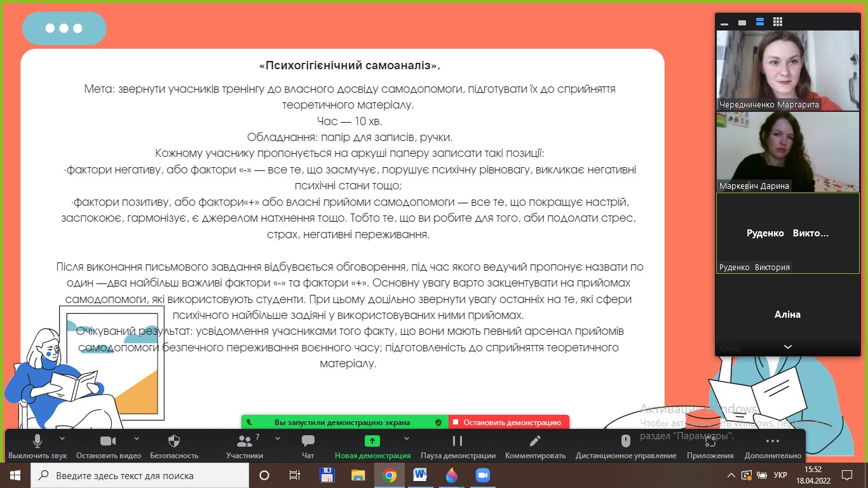
Task: Show more participants with down chevron
Action: point(788,347)
